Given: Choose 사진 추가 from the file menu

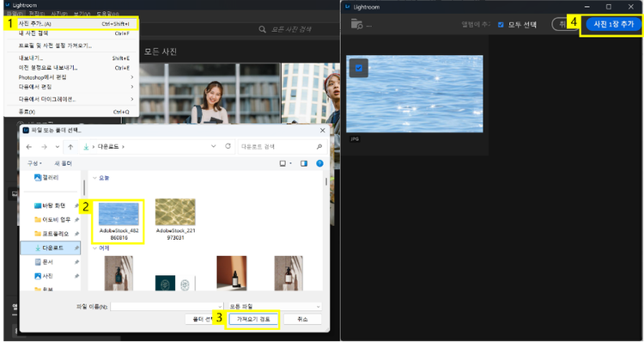Looking at the screenshot, I should (74, 24).
